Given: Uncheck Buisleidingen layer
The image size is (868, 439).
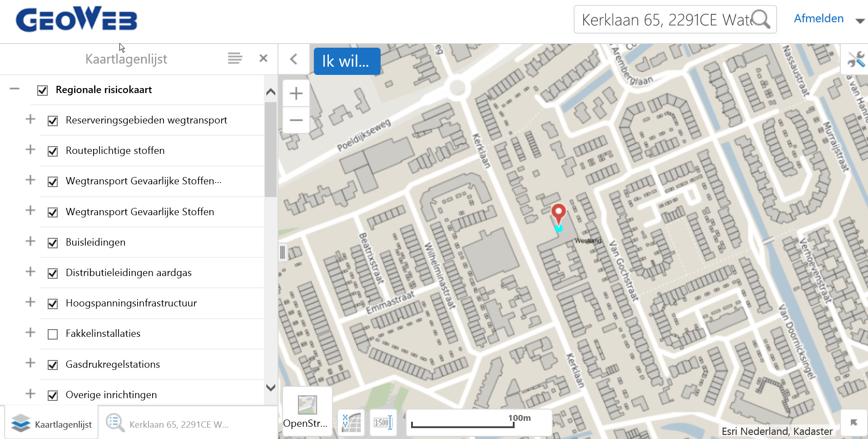Looking at the screenshot, I should (x=53, y=243).
